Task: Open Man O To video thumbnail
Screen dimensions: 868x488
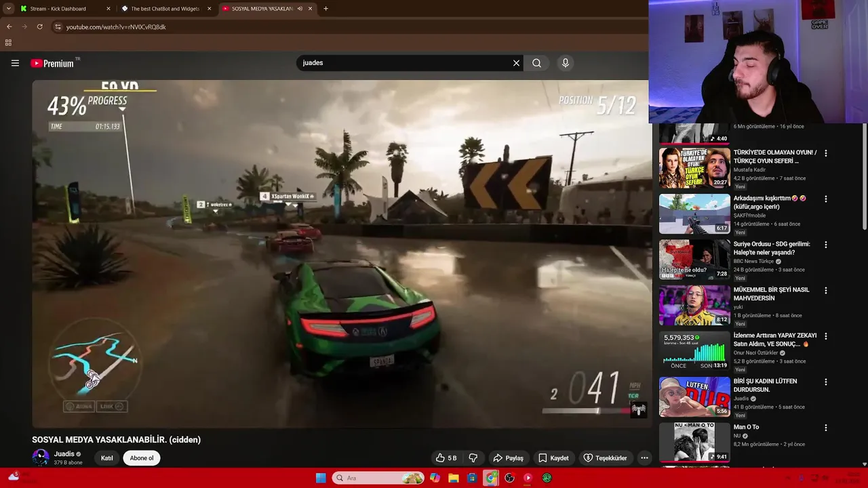Action: [x=694, y=443]
